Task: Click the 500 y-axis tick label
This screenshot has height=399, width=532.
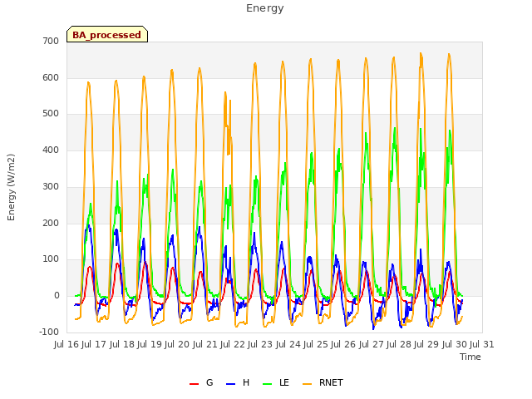Action: [x=51, y=114]
